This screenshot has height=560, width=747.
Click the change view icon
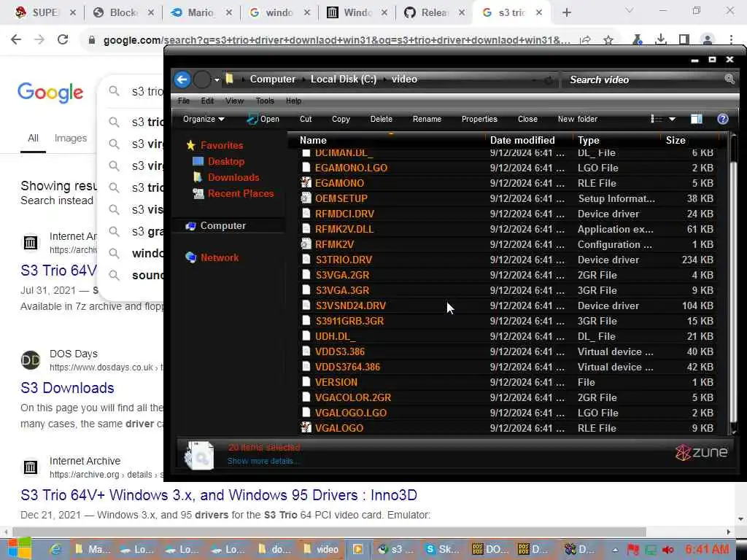click(657, 119)
